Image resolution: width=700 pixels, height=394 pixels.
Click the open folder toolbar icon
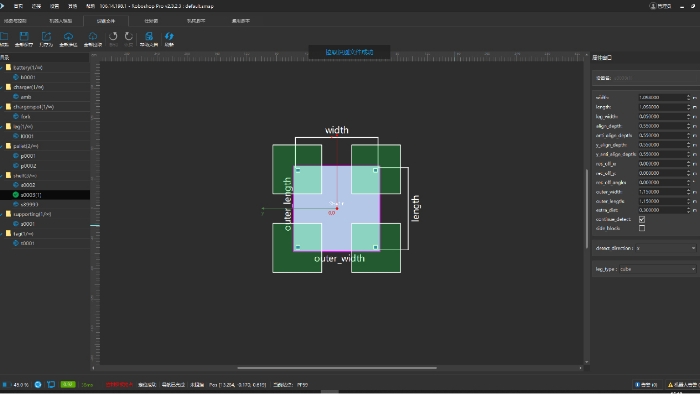4,37
